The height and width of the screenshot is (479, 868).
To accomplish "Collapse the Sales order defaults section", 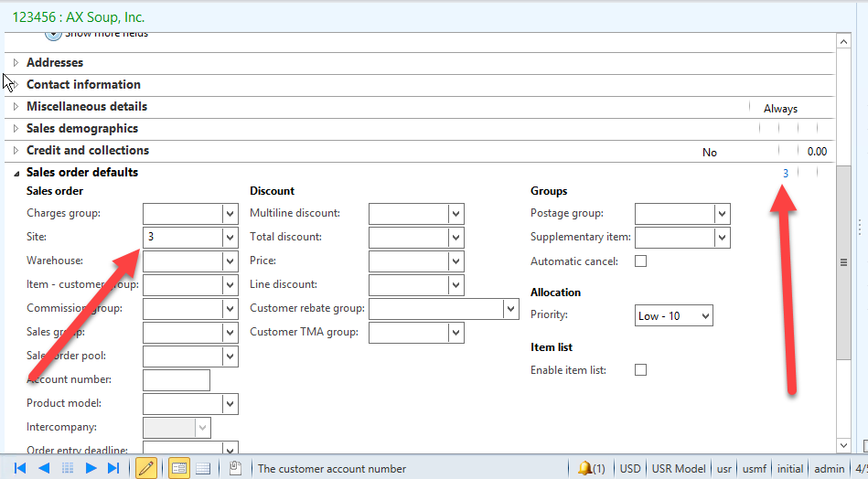I will (x=16, y=173).
